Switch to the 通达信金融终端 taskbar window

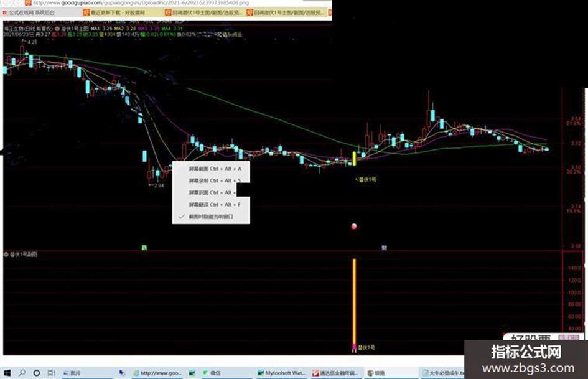(335, 373)
